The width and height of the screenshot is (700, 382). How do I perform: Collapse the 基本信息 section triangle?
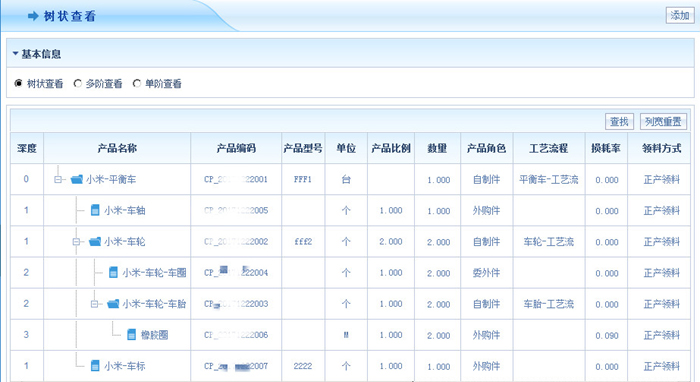click(x=16, y=54)
